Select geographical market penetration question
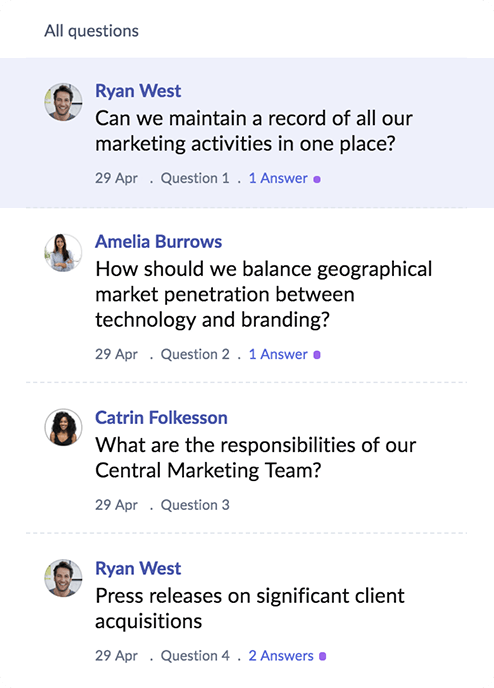This screenshot has width=494, height=688. click(x=263, y=294)
